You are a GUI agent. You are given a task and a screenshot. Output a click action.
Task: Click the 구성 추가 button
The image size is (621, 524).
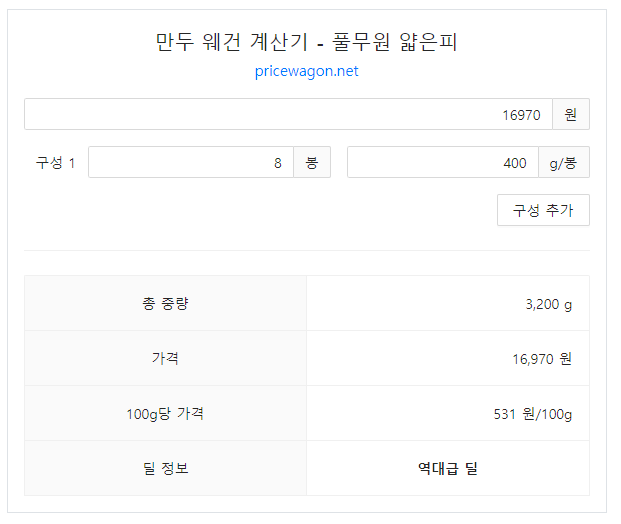click(x=543, y=210)
